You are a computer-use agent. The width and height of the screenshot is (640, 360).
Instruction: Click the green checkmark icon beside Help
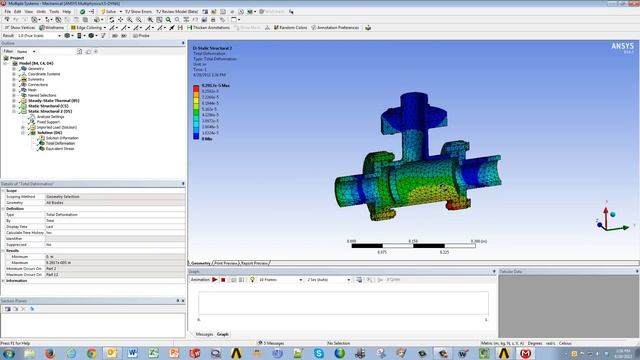point(82,12)
